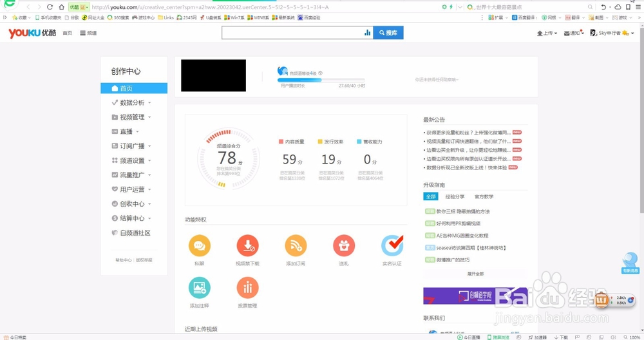
Task: Click the browser home icon
Action: click(62, 7)
